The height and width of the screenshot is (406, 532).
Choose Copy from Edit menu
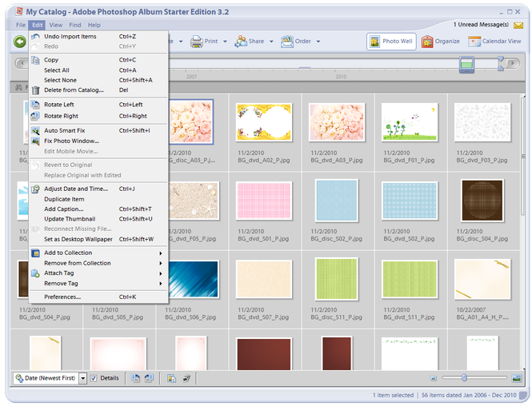[x=98, y=60]
